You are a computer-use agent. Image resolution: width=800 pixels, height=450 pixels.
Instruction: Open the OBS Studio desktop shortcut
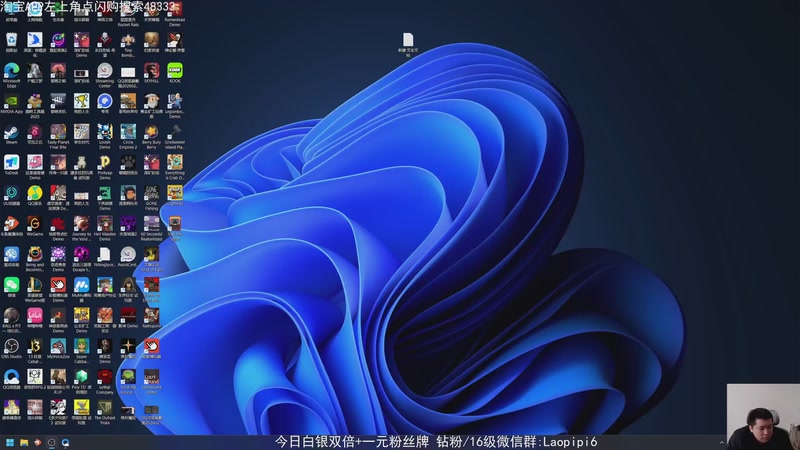pyautogui.click(x=12, y=346)
